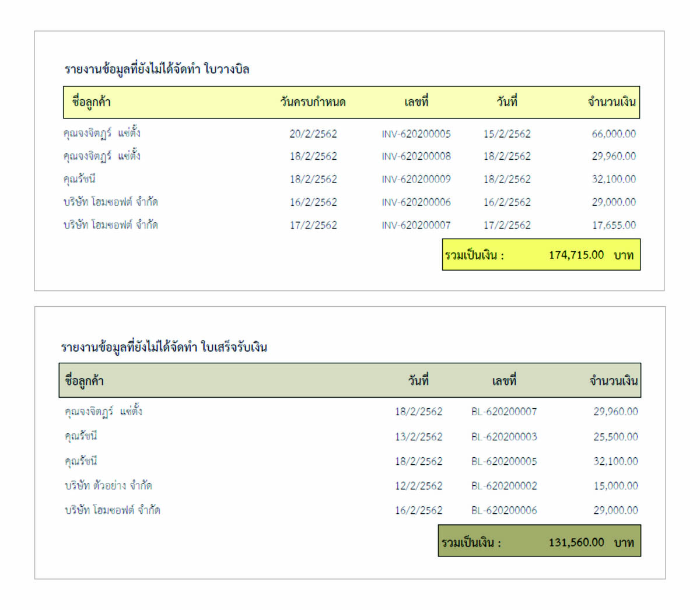Click billing number BL-620200003
The height and width of the screenshot is (610, 700).
point(504,437)
